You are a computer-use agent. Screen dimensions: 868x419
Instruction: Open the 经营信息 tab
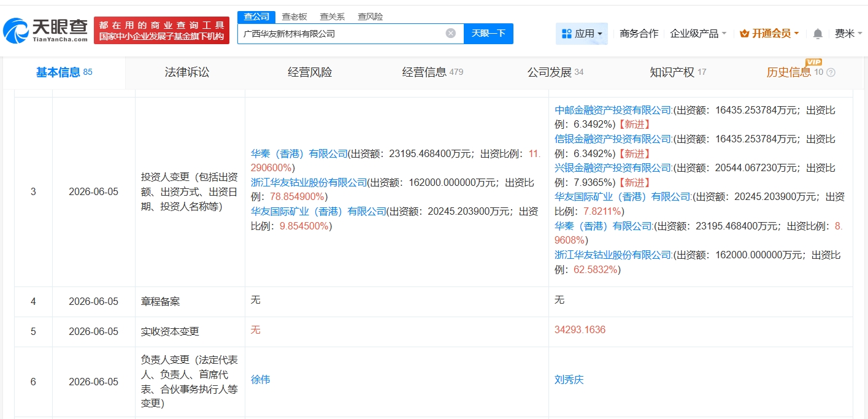click(432, 72)
